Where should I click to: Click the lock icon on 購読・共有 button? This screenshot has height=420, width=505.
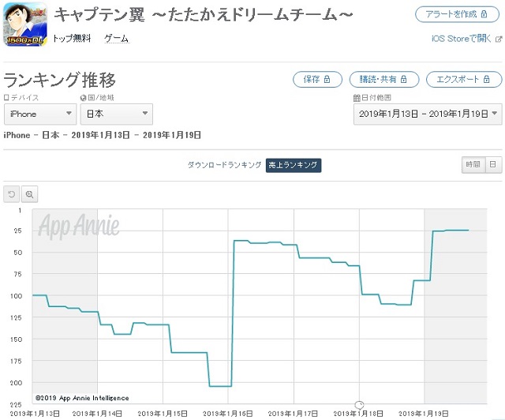click(x=403, y=79)
